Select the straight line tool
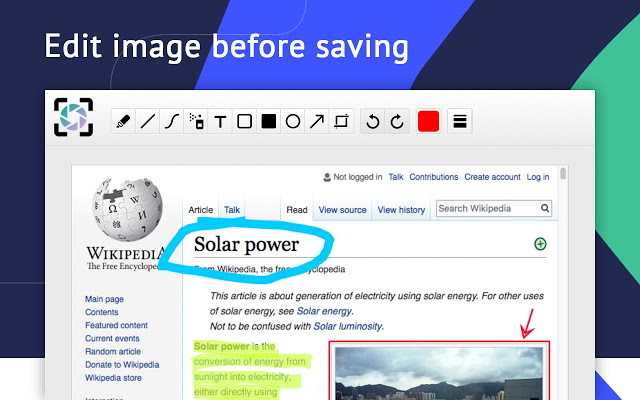Viewport: 640px width, 400px height. click(147, 121)
